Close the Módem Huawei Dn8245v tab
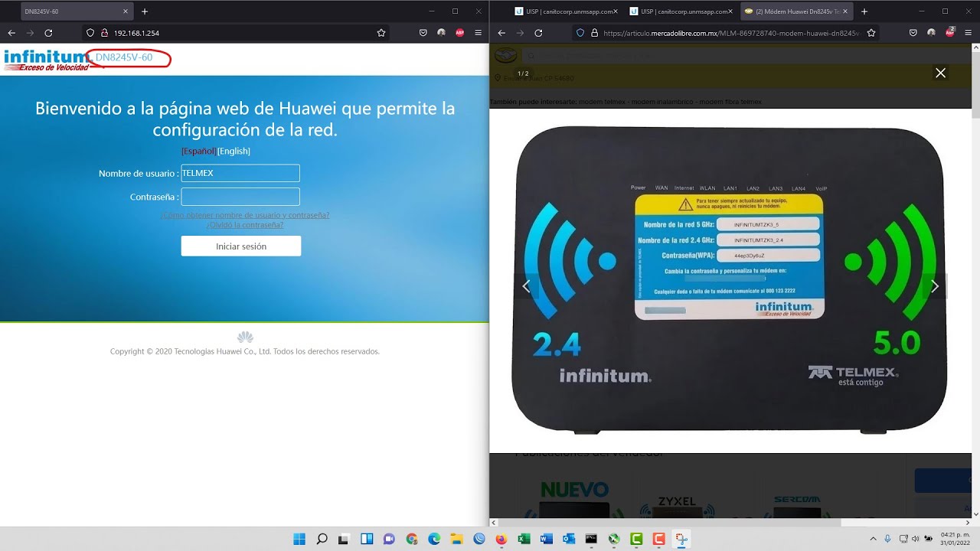Viewport: 980px width, 551px height. [844, 11]
